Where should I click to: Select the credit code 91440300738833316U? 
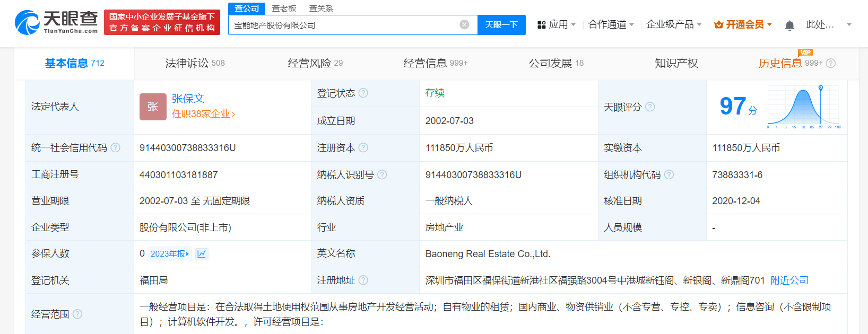187,148
